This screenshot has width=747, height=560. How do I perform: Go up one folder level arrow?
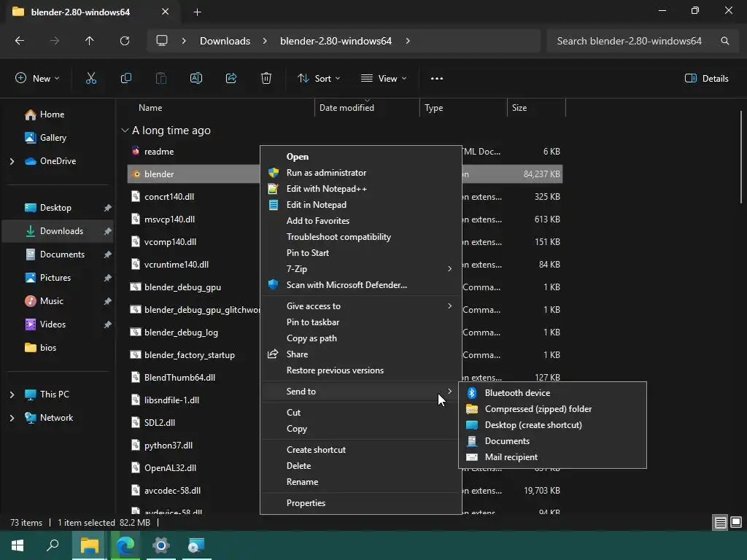point(89,41)
